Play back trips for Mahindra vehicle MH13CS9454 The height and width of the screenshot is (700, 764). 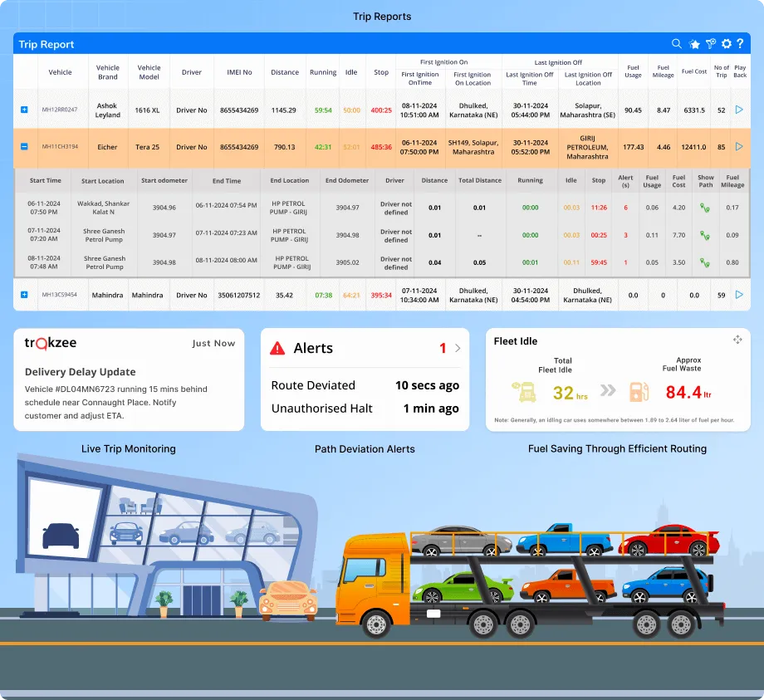(739, 295)
